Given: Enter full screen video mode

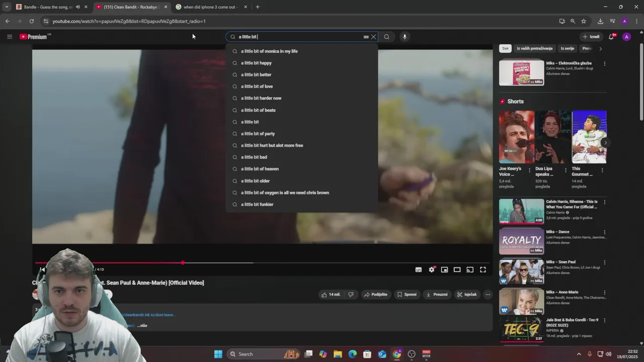Looking at the screenshot, I should pyautogui.click(x=482, y=270).
